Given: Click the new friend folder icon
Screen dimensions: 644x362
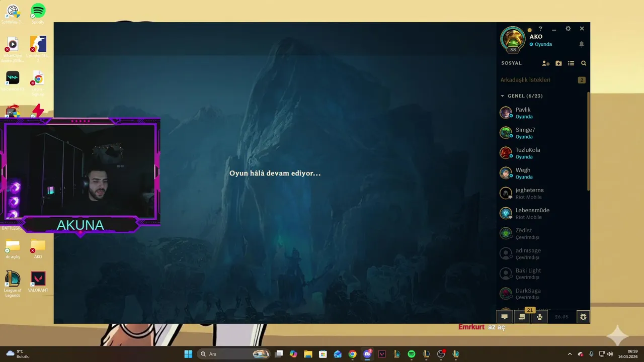Looking at the screenshot, I should tap(558, 63).
